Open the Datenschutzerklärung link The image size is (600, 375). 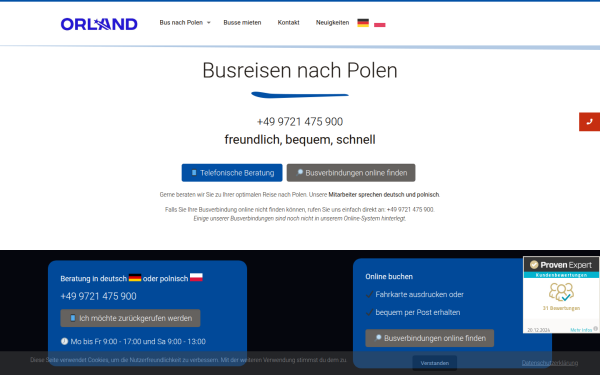point(549,363)
